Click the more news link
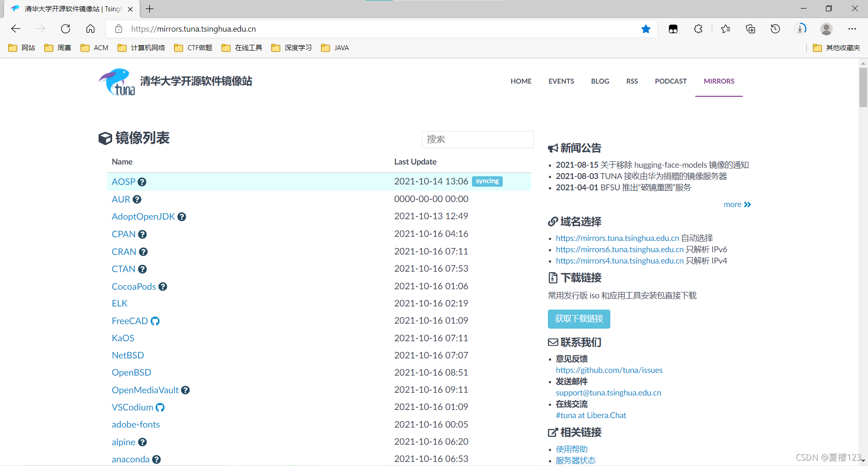868x466 pixels. click(737, 204)
